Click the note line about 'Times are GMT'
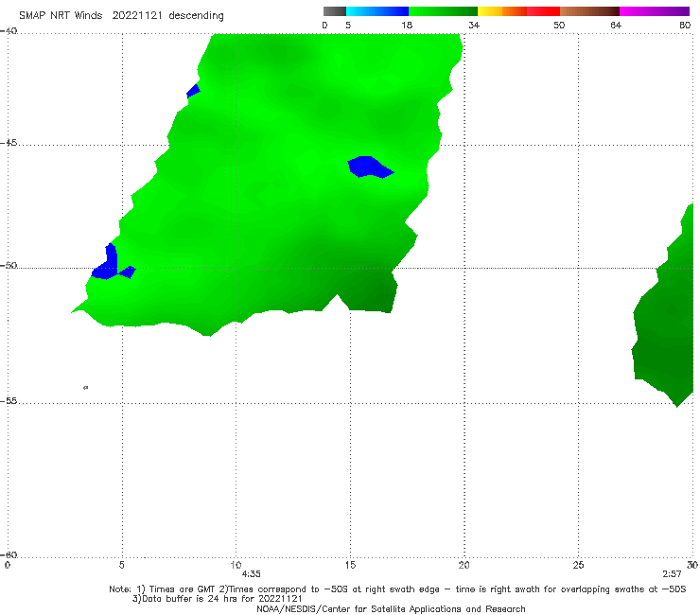Image resolution: width=700 pixels, height=615 pixels. [397, 589]
